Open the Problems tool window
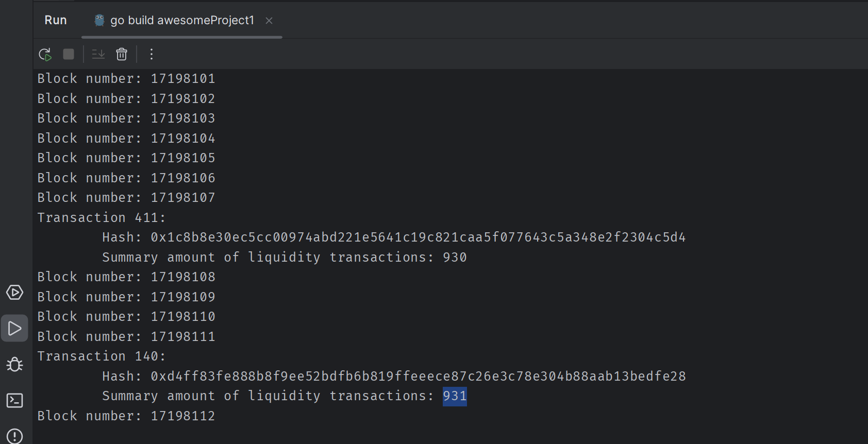 tap(14, 436)
